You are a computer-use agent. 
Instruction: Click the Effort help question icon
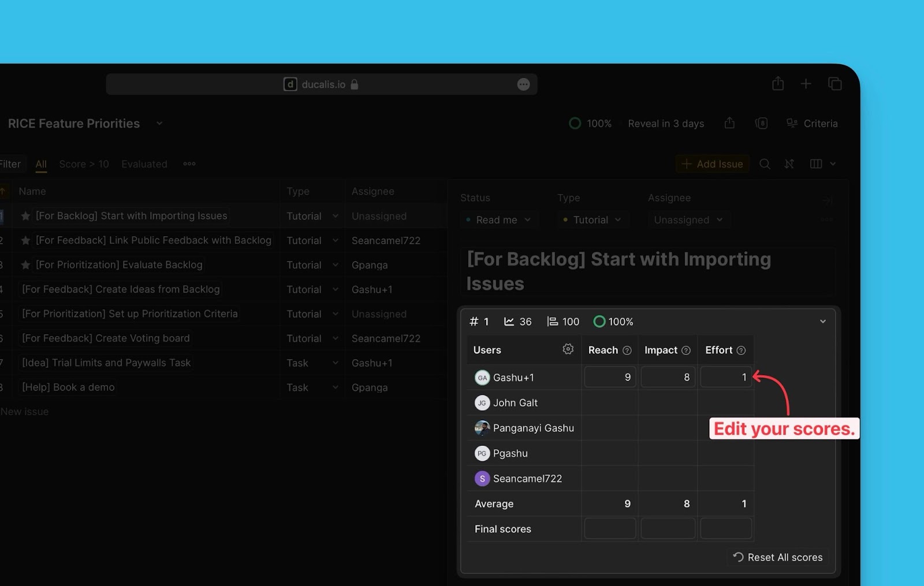coord(741,350)
